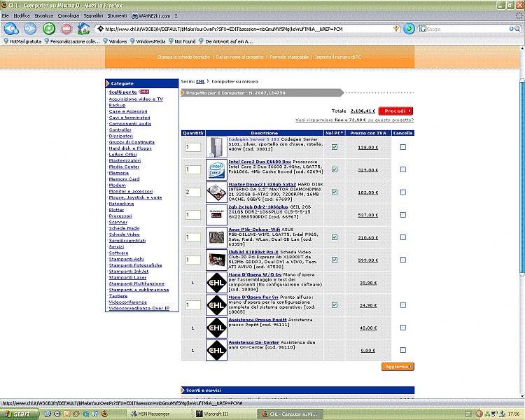Uncheck Nel PC for Mano D'Opera Per Sw
The width and height of the screenshot is (525, 420).
335,305
